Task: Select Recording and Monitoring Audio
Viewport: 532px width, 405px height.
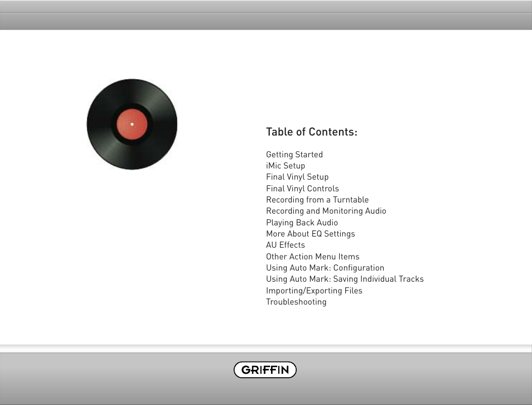Action: click(x=326, y=211)
